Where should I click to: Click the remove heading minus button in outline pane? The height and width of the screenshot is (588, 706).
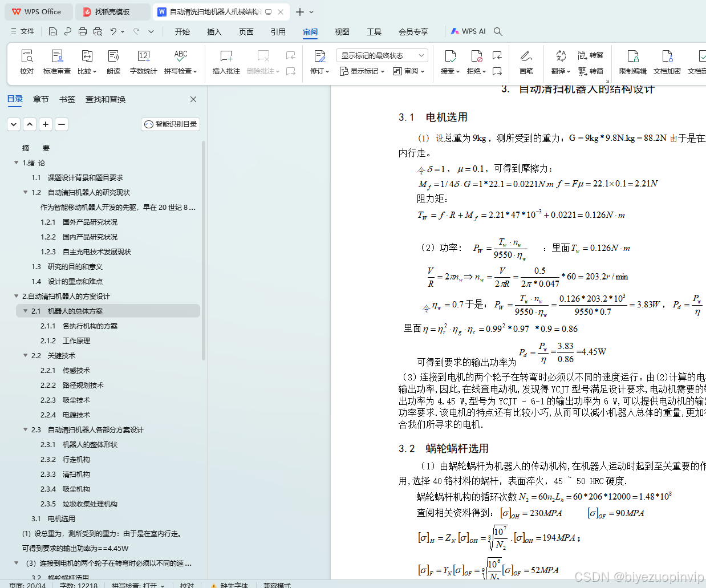click(62, 124)
